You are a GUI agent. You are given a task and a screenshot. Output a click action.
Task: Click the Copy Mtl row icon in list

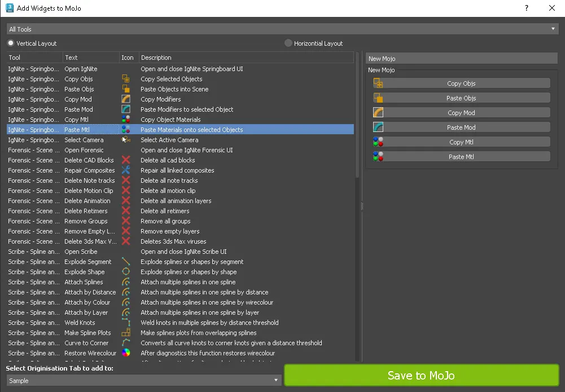[126, 119]
